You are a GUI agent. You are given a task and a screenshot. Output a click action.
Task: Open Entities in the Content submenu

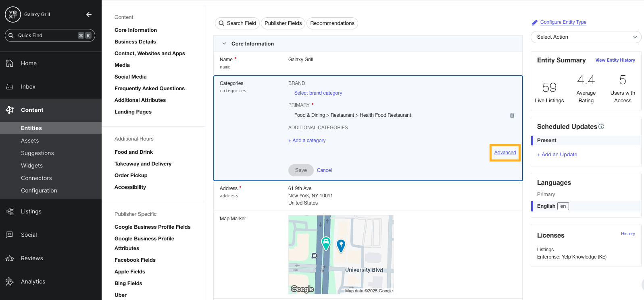[x=31, y=128]
